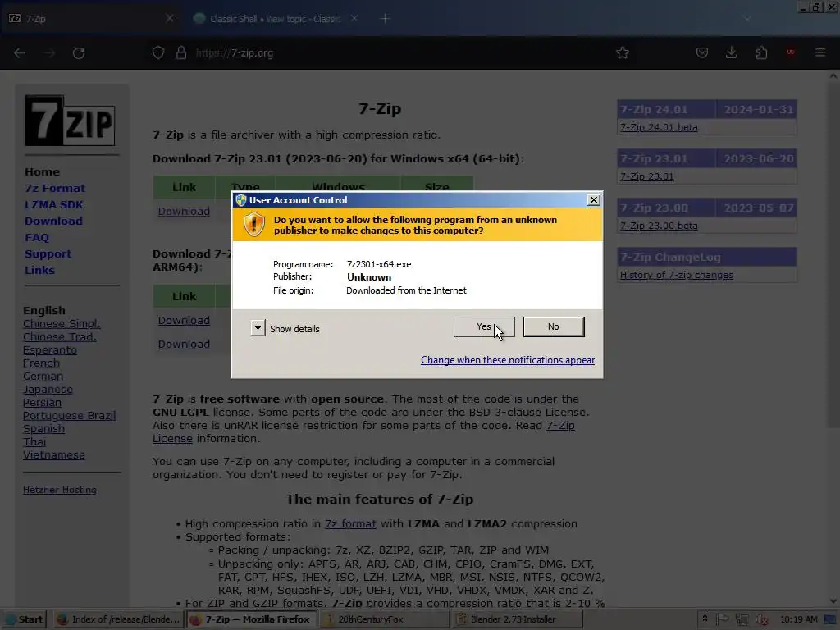Click the 7-zip.org address bar

[x=396, y=53]
